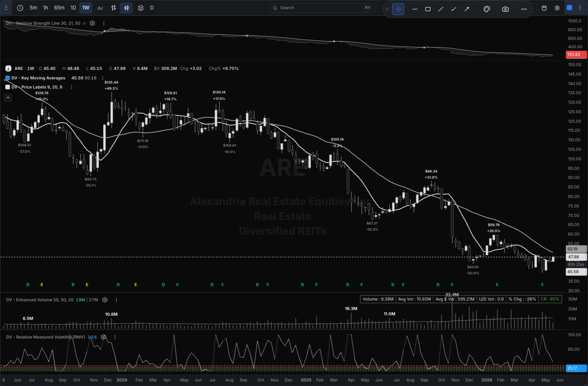
Task: Click the clock icon in the top toolbar
Action: click(x=20, y=8)
